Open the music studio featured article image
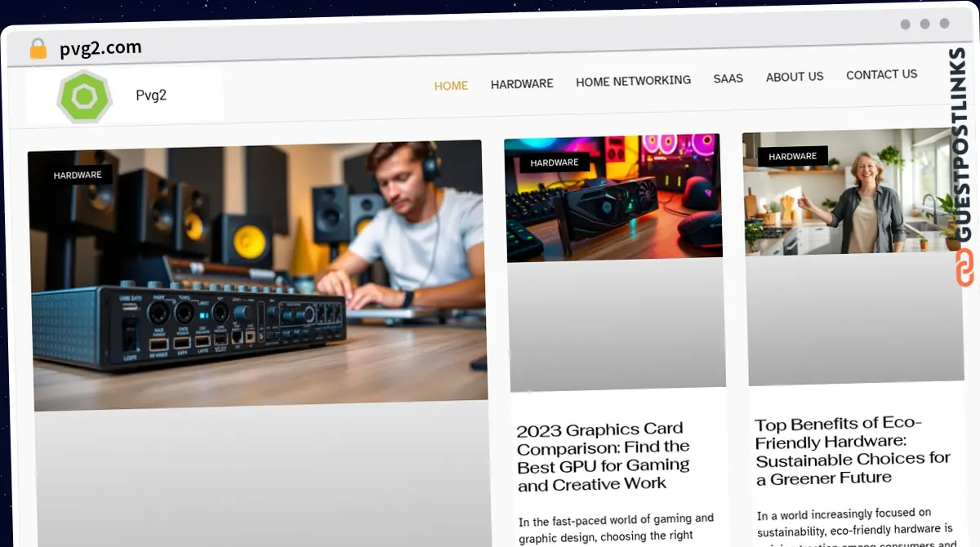The image size is (980, 547). [x=257, y=273]
